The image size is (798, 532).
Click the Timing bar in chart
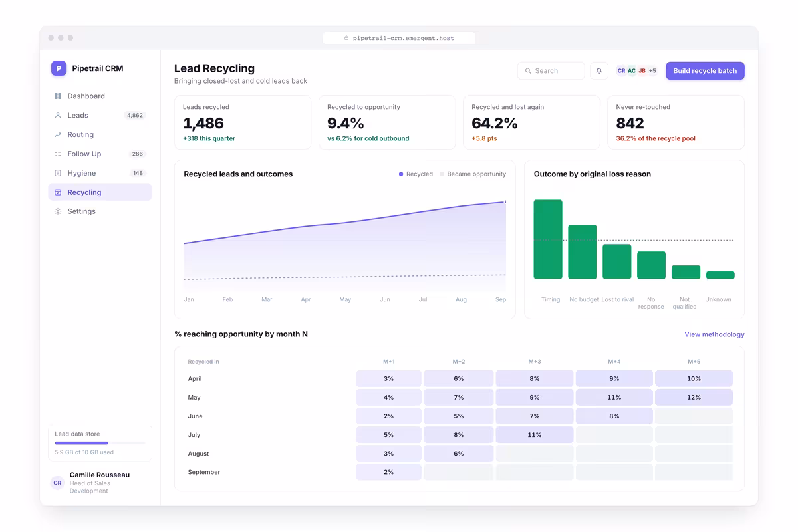point(548,239)
